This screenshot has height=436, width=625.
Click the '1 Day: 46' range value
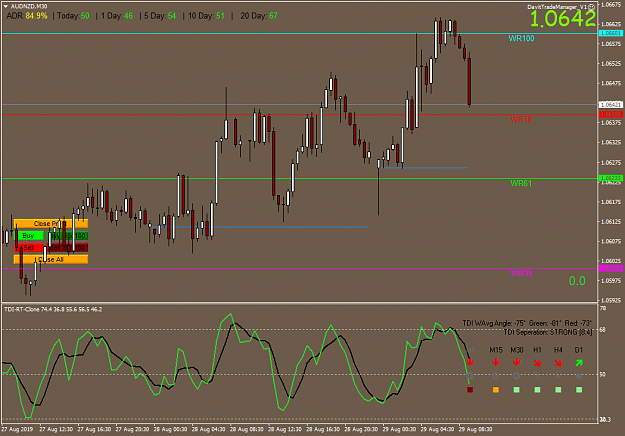tap(117, 16)
